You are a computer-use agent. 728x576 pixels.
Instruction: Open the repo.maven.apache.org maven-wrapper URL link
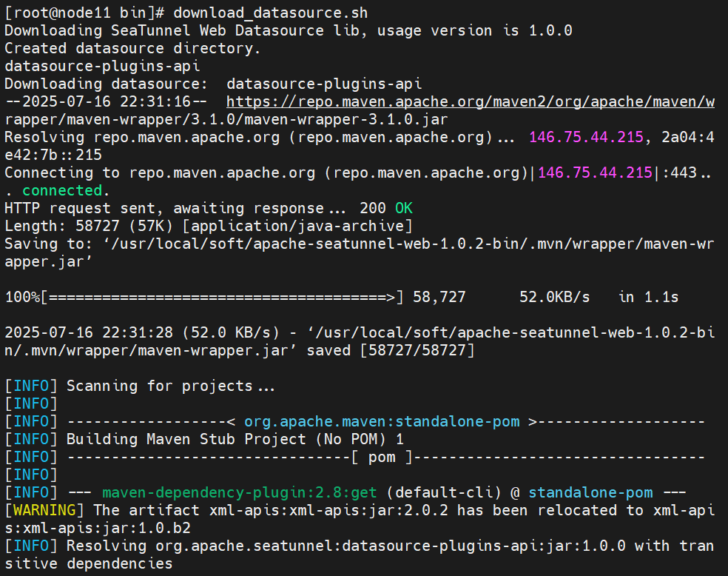[471, 101]
